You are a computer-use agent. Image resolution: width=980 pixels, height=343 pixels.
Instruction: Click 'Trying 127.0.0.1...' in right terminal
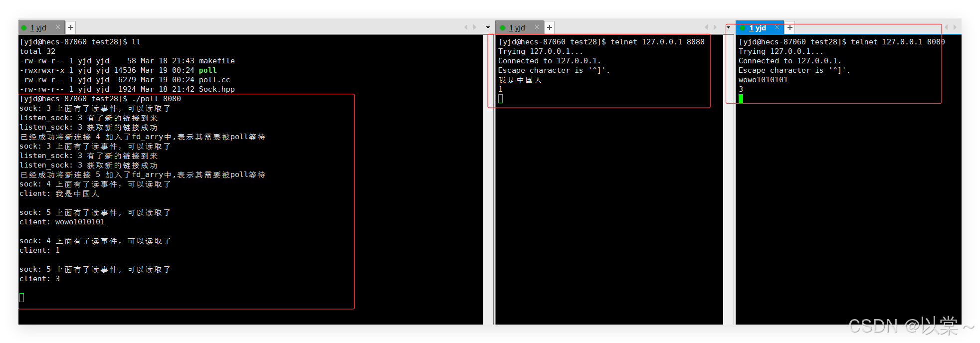(x=781, y=51)
